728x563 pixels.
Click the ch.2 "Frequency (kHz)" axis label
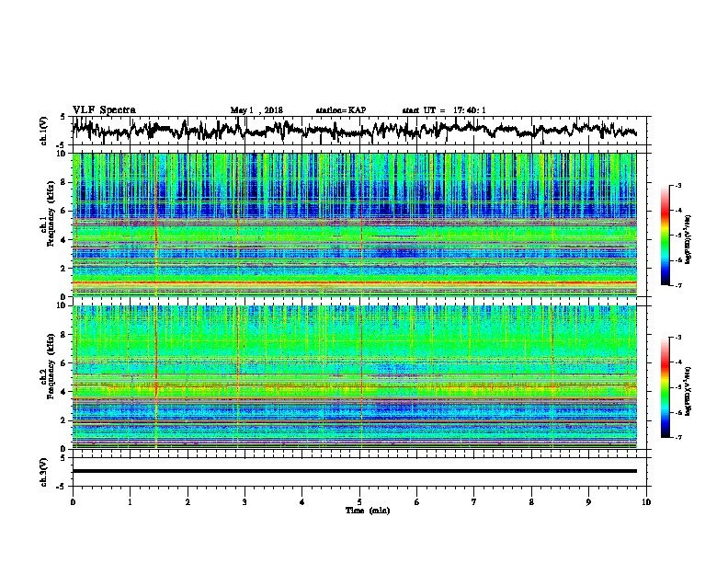(51, 366)
